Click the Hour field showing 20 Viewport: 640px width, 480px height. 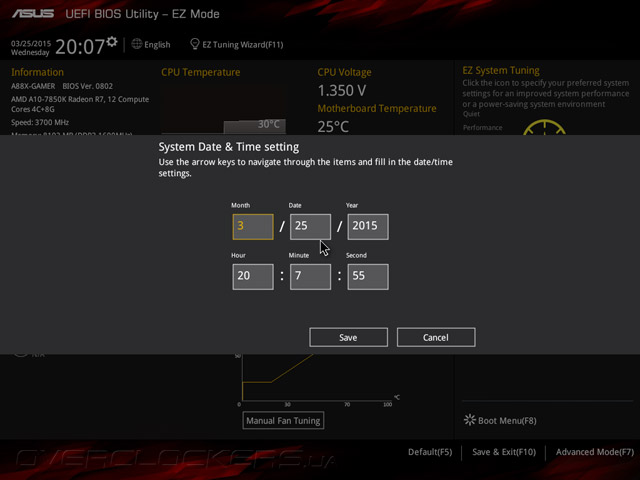[x=253, y=277]
